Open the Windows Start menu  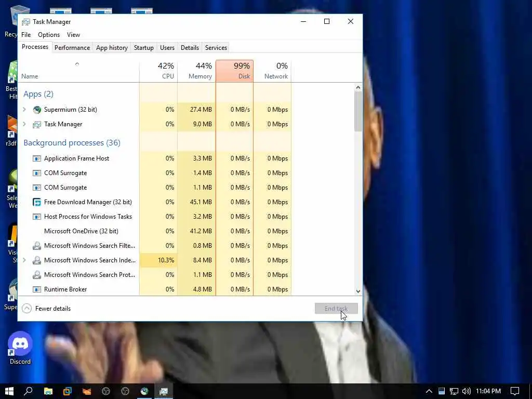pyautogui.click(x=9, y=391)
